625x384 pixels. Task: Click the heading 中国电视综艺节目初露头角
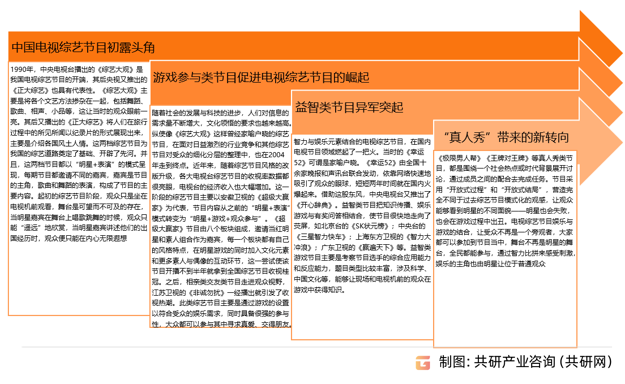pyautogui.click(x=83, y=47)
